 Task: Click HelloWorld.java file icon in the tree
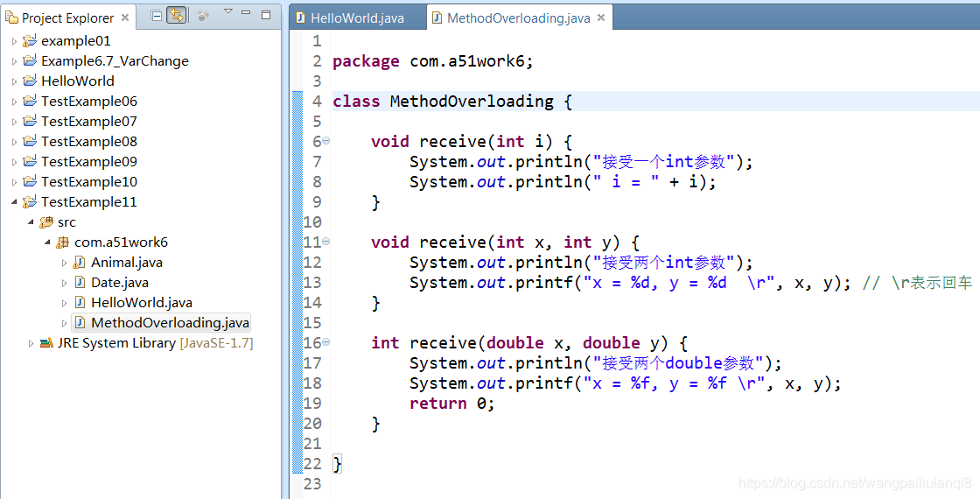tap(80, 302)
